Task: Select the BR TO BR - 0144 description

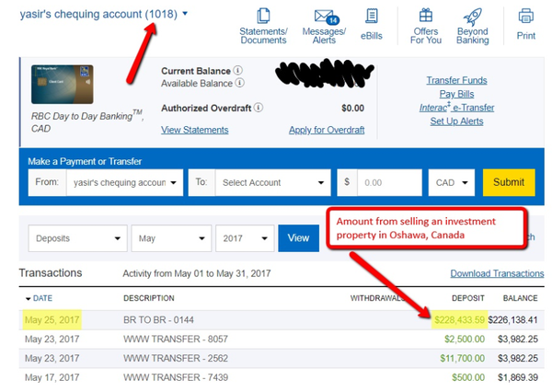Action: point(158,320)
